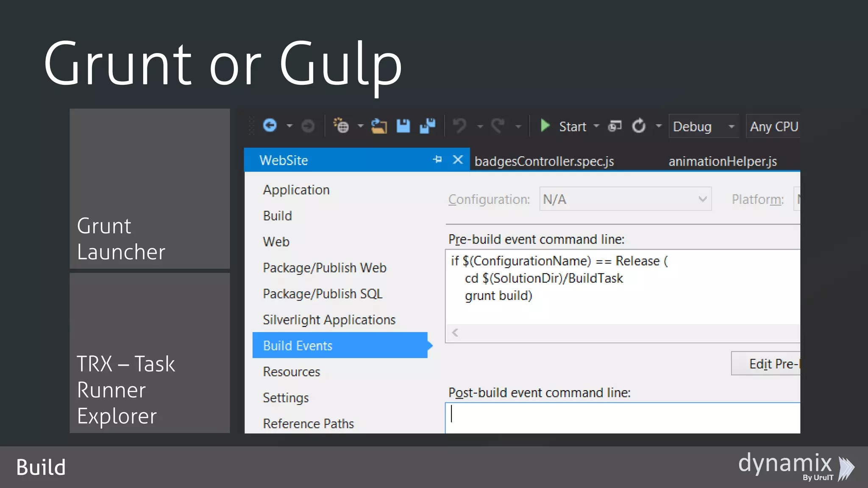Open the Navigate Backward history dropdown arrow
The width and height of the screenshot is (868, 488).
289,126
